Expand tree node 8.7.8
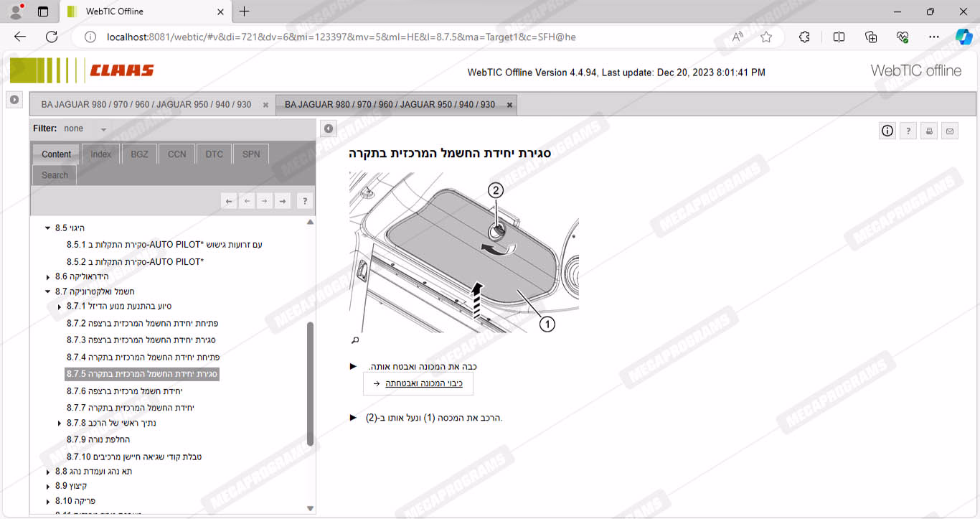Screen dimensions: 980x519 (60, 424)
